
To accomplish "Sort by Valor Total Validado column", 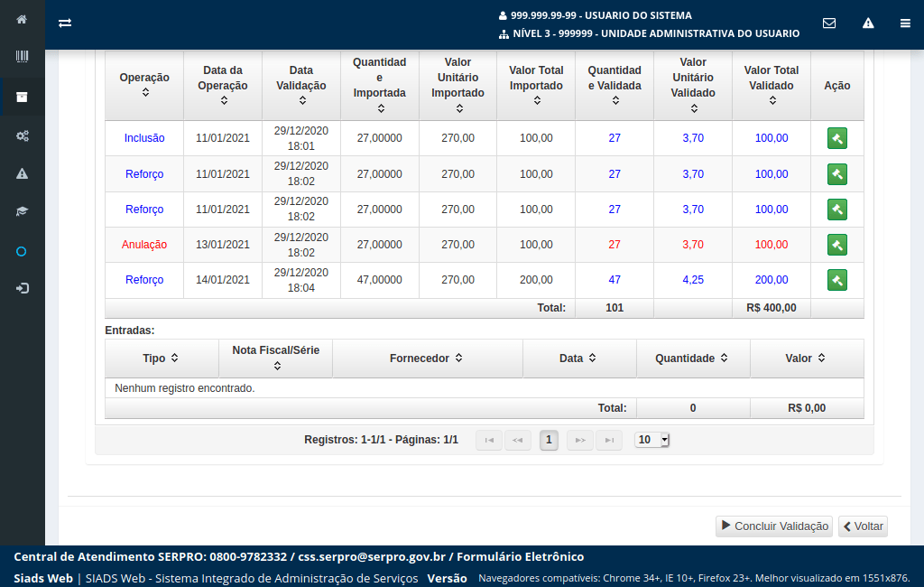I will (x=772, y=101).
